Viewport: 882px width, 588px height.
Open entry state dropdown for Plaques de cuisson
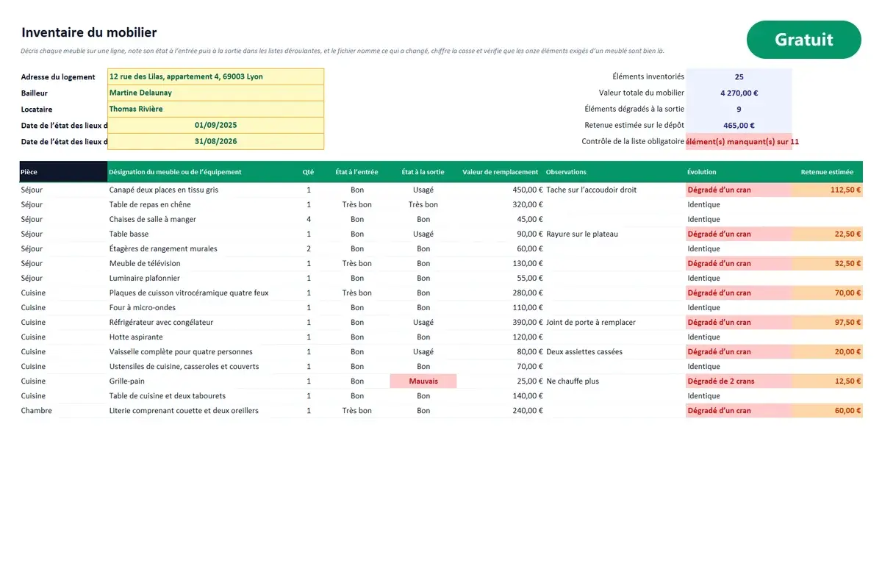357,293
